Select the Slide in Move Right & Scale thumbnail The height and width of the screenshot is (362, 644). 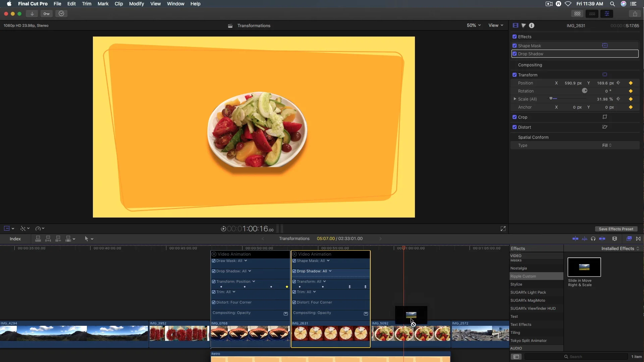(584, 267)
